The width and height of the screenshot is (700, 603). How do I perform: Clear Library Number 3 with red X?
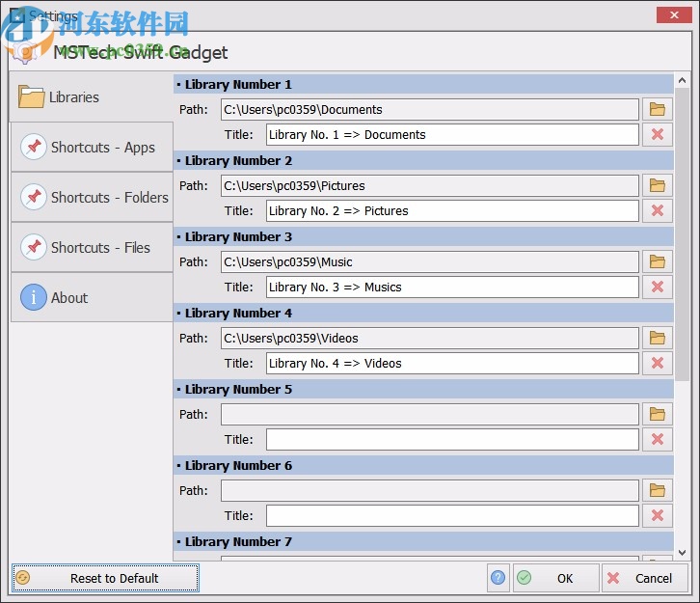(x=658, y=287)
